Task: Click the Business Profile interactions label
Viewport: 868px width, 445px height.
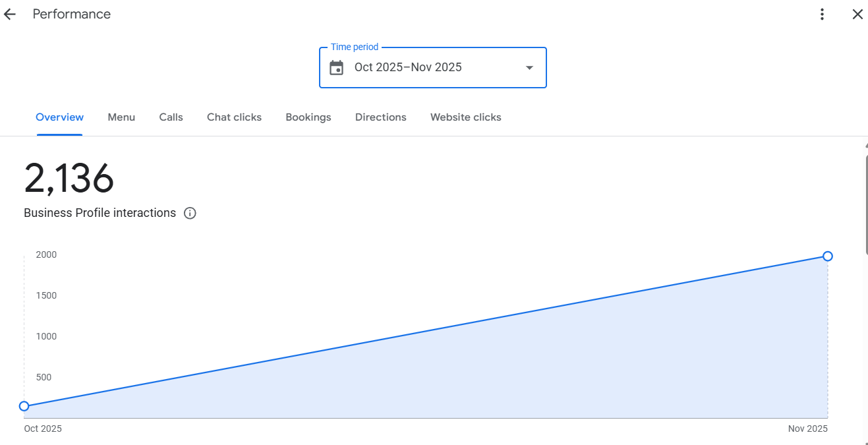Action: pos(100,213)
